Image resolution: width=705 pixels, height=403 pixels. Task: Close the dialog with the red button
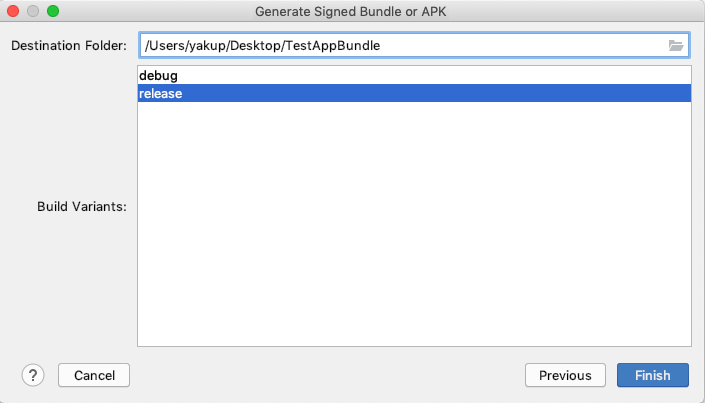pyautogui.click(x=13, y=11)
